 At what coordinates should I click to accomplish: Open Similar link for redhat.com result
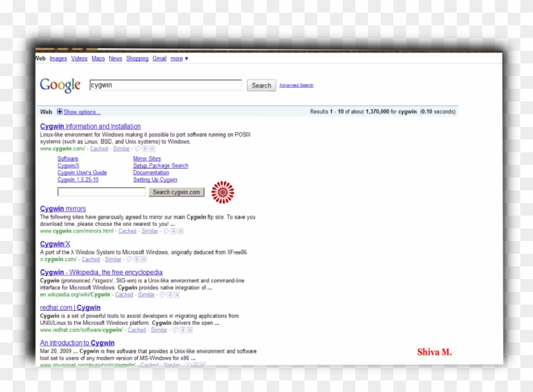[159, 330]
